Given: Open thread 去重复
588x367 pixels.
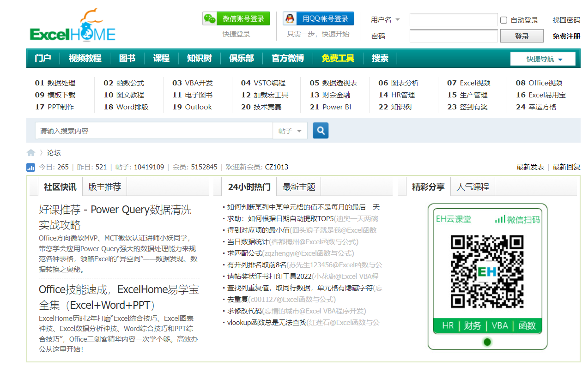Looking at the screenshot, I should click(237, 300).
